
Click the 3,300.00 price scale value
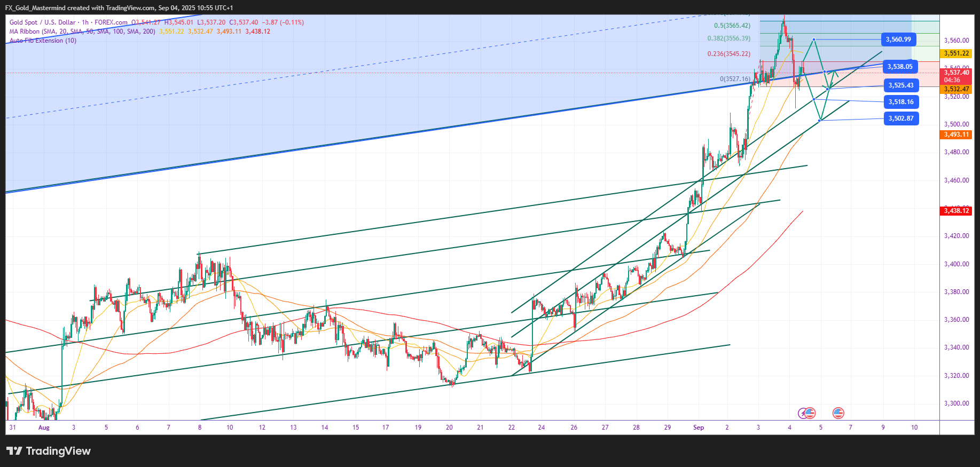tap(957, 403)
